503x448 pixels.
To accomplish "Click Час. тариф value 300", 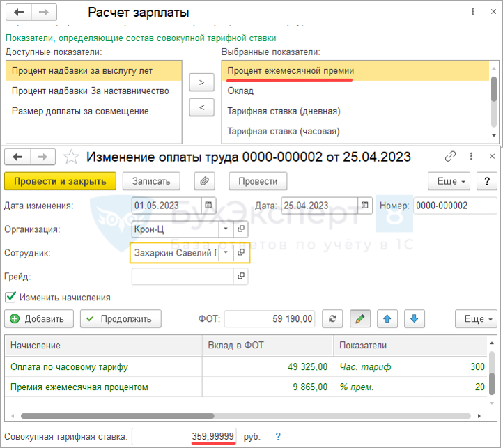I will 477,366.
